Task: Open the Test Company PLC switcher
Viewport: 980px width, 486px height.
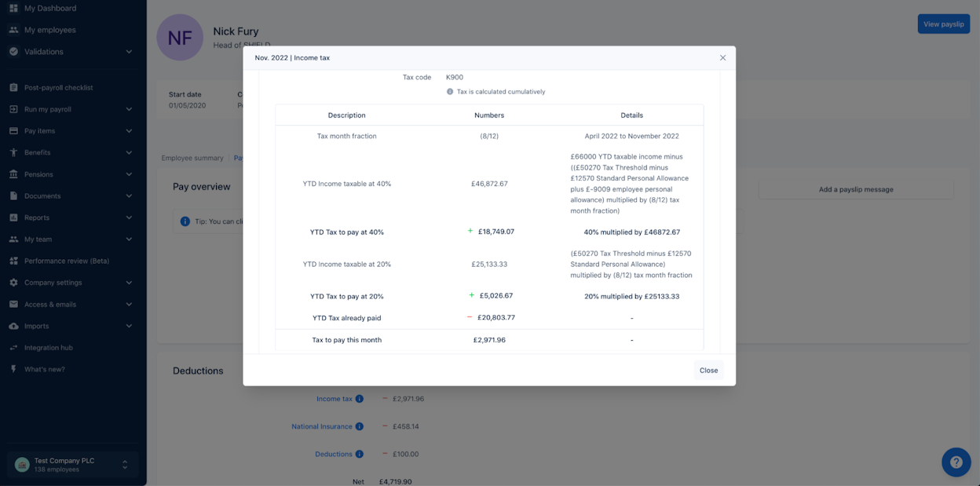Action: (x=72, y=465)
